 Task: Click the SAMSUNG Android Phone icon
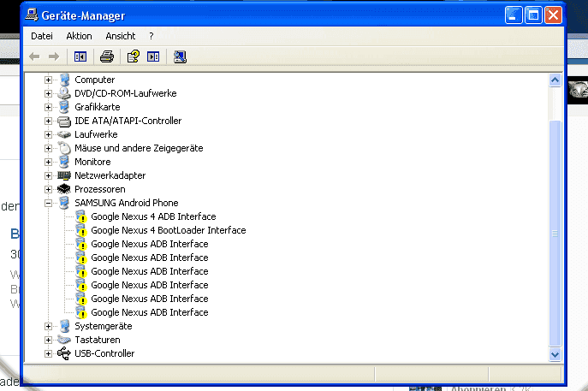[x=64, y=203]
